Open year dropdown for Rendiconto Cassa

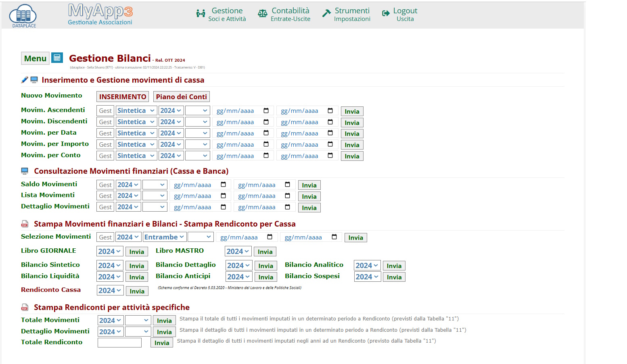tap(110, 291)
